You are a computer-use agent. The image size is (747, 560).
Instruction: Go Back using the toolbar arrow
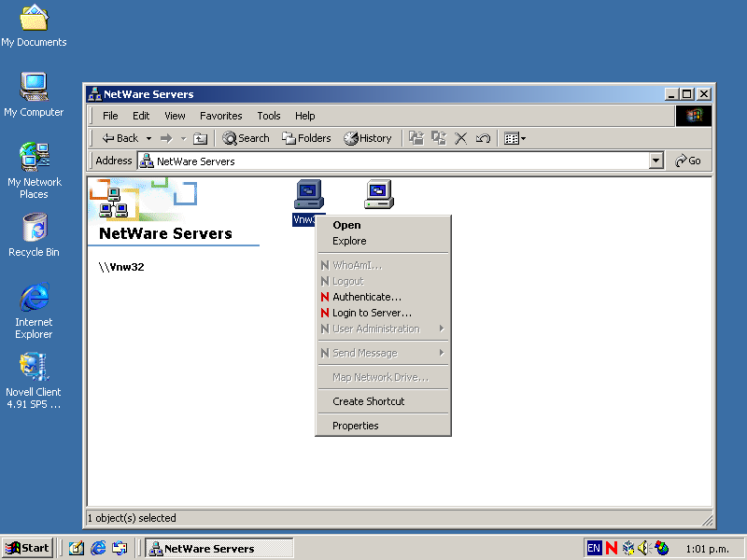(x=120, y=138)
